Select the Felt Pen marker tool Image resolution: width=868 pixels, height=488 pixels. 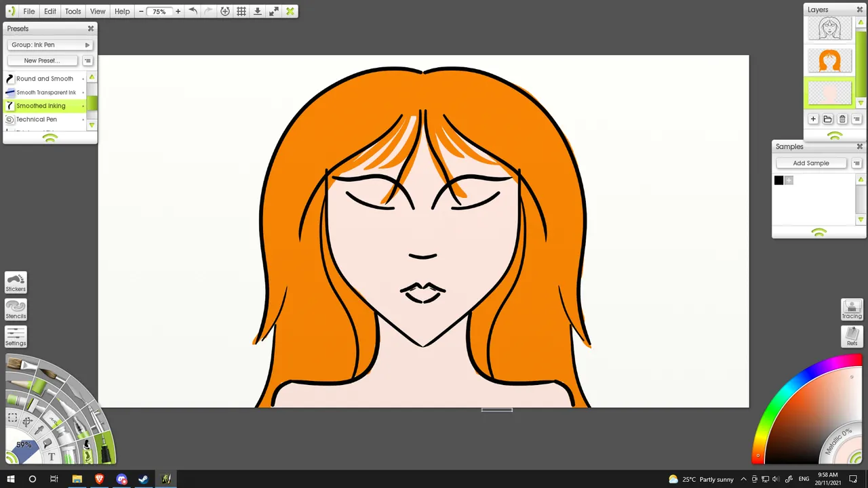point(66,406)
